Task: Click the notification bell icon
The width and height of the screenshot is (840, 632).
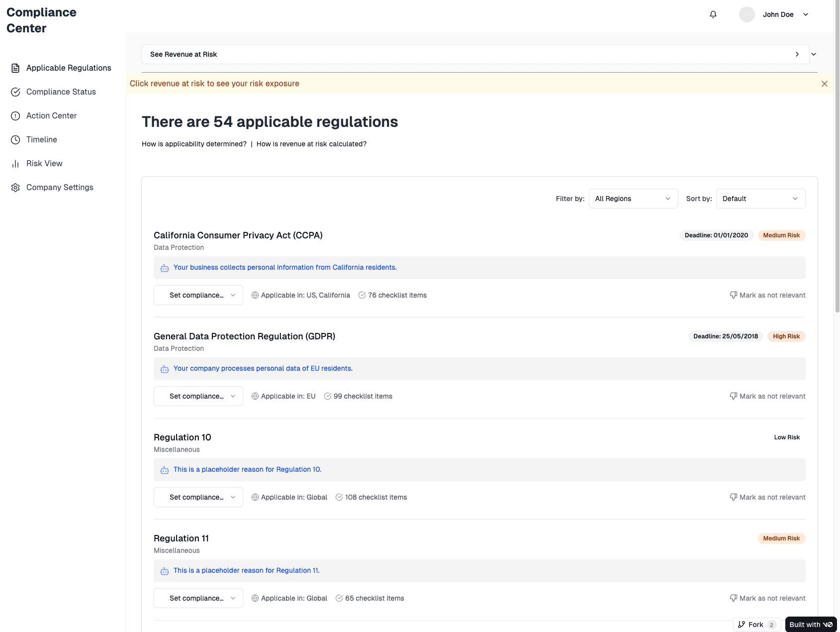Action: pyautogui.click(x=713, y=14)
